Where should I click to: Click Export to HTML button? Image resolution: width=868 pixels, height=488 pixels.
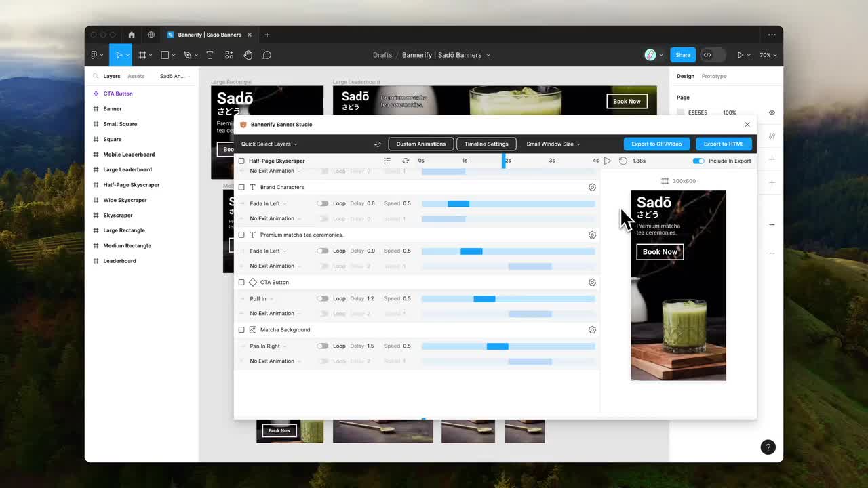pyautogui.click(x=724, y=144)
